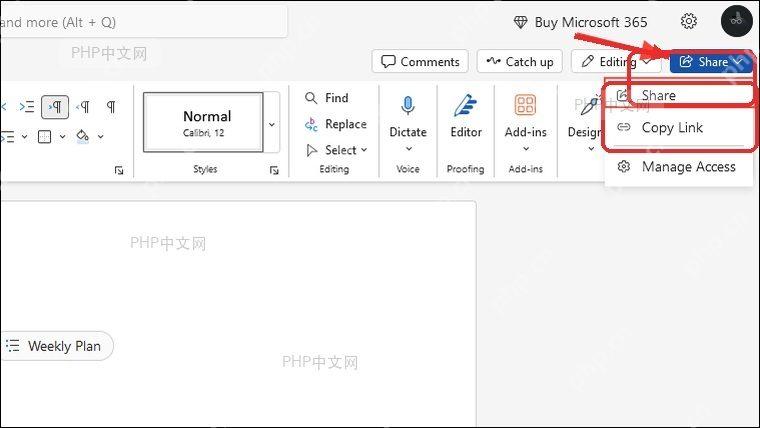The height and width of the screenshot is (428, 760).
Task: Click the Catch up button
Action: tap(520, 62)
